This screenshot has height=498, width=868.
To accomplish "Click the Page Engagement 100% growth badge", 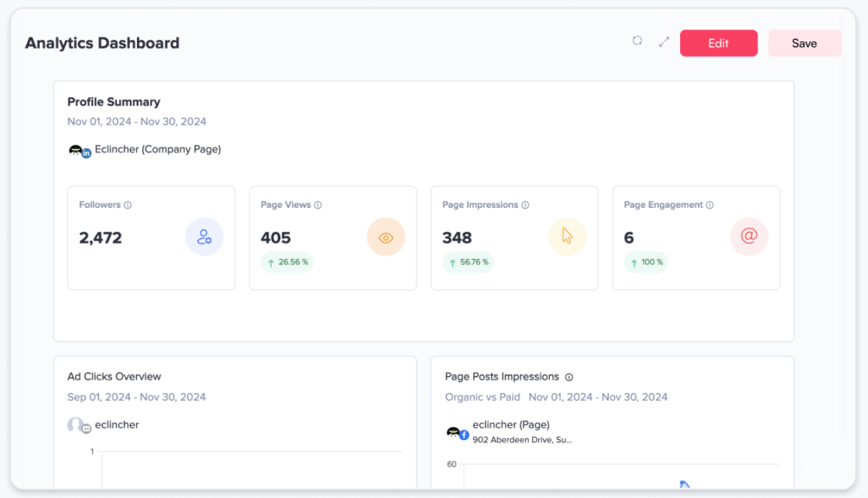I will pyautogui.click(x=646, y=262).
